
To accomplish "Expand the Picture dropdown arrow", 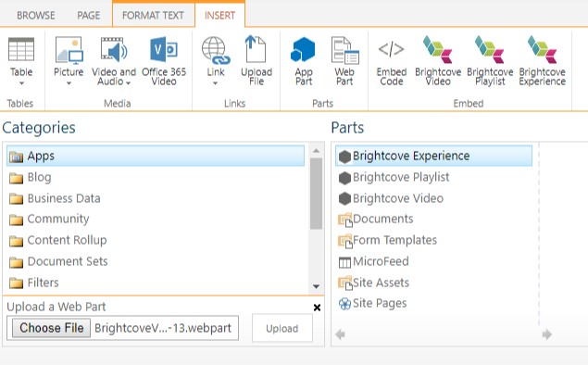I will 69,83.
